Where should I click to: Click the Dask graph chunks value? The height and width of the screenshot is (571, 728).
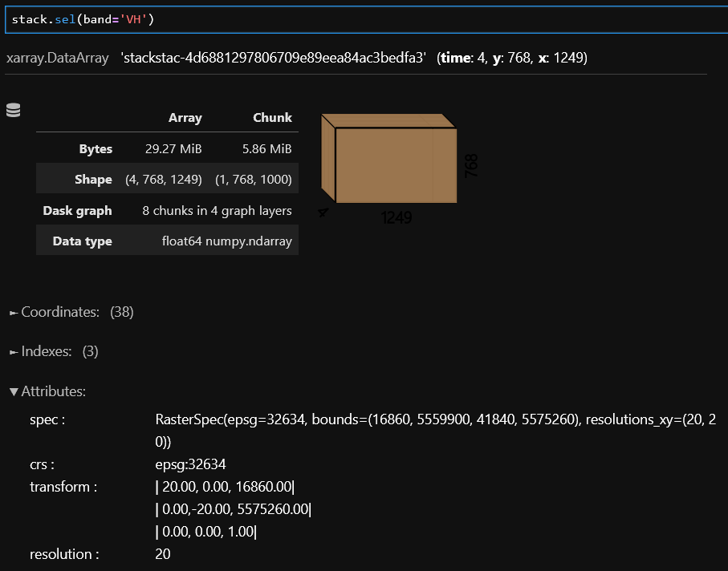217,211
